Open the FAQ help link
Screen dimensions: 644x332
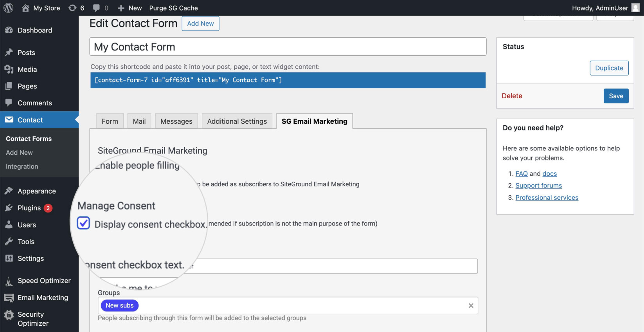[522, 173]
